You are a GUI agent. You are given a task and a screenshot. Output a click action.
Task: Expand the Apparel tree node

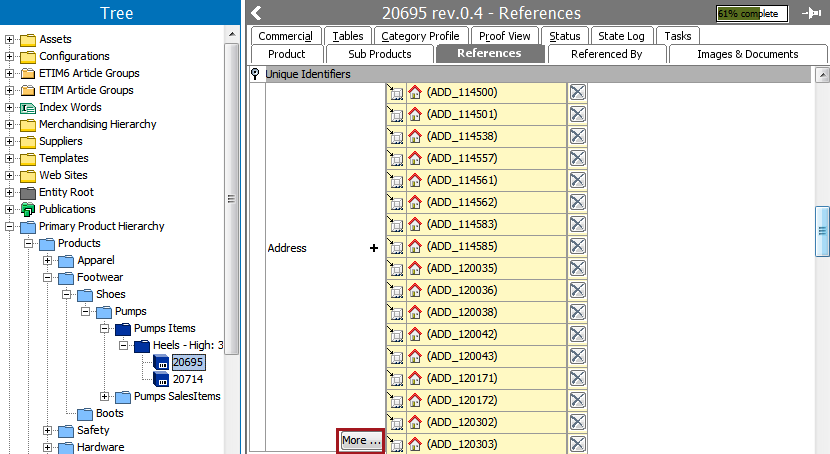point(48,260)
